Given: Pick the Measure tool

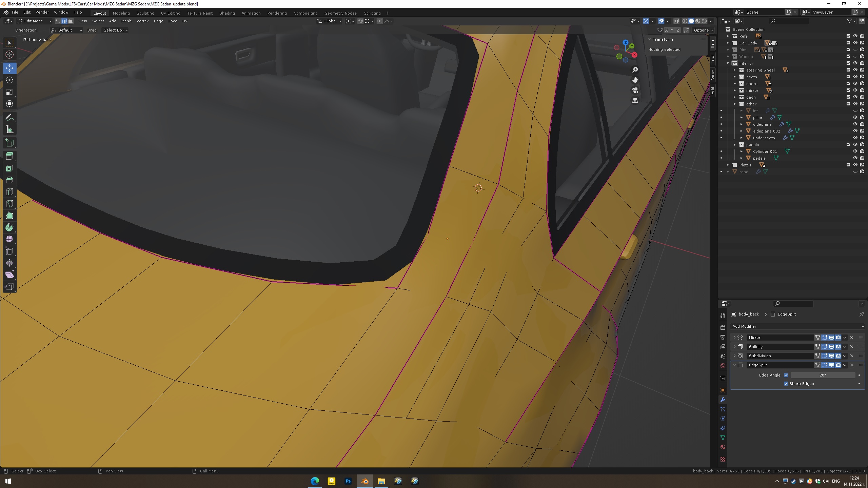Looking at the screenshot, I should [9, 129].
